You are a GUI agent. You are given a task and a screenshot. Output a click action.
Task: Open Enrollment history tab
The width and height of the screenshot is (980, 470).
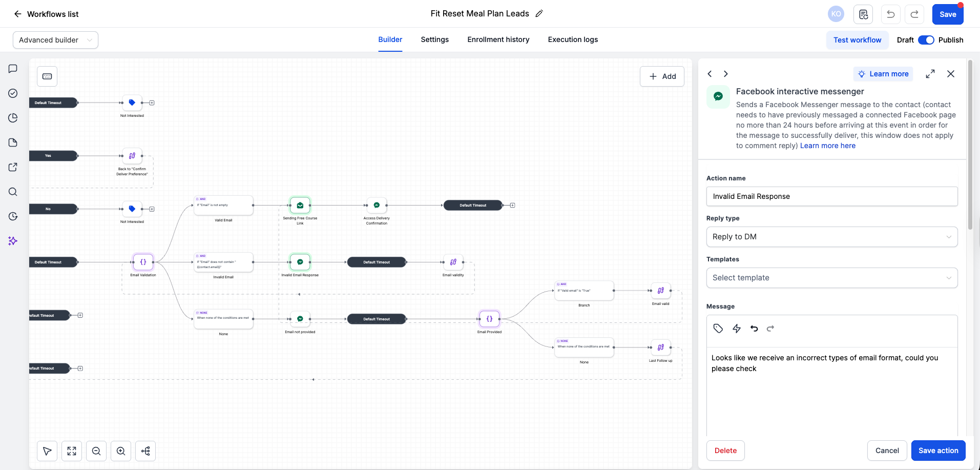(498, 39)
